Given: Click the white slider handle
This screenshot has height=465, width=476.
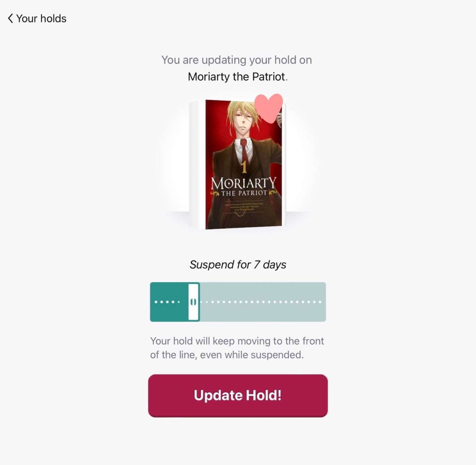Looking at the screenshot, I should [193, 302].
